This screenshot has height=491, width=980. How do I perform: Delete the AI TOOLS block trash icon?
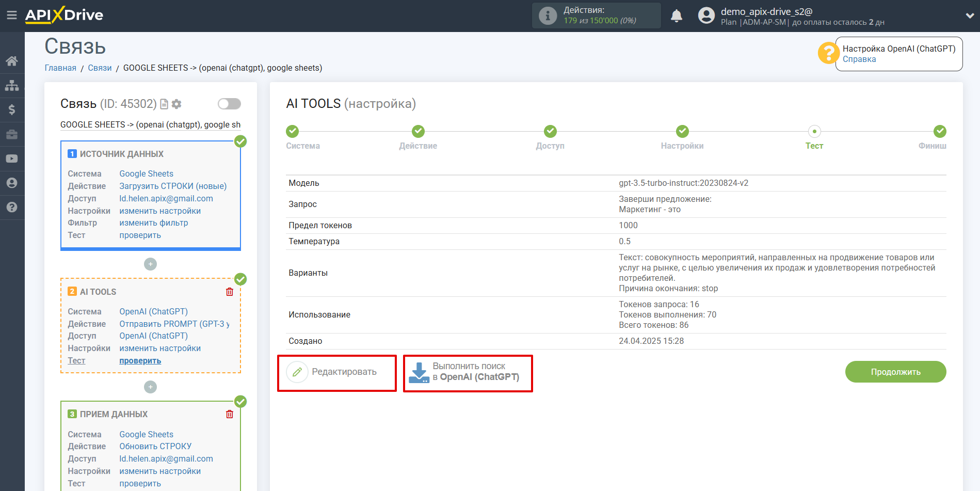point(230,292)
